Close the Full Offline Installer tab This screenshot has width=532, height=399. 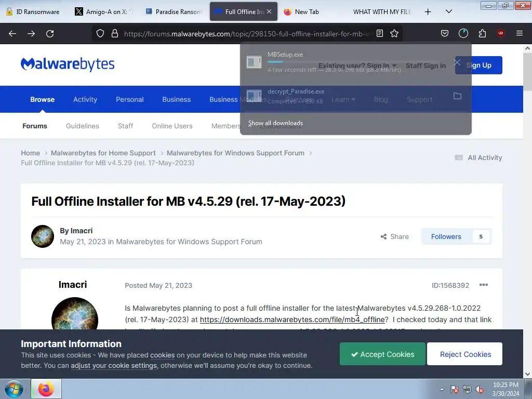point(269,11)
